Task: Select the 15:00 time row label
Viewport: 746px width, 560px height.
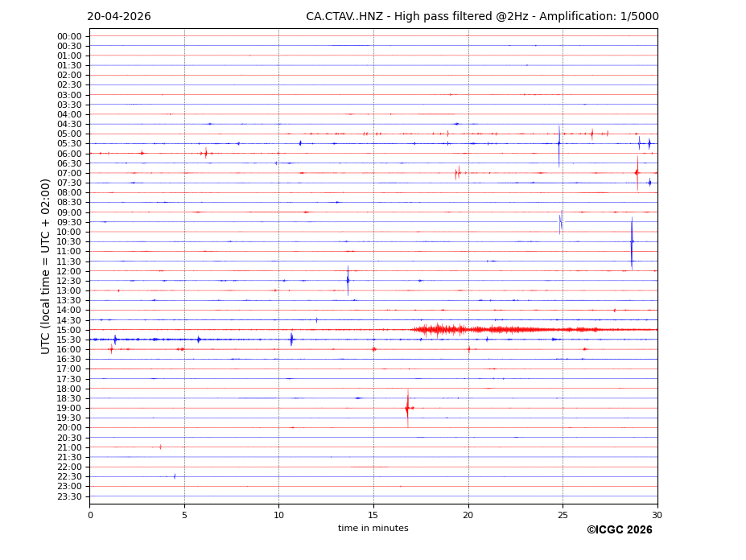Action: click(69, 330)
